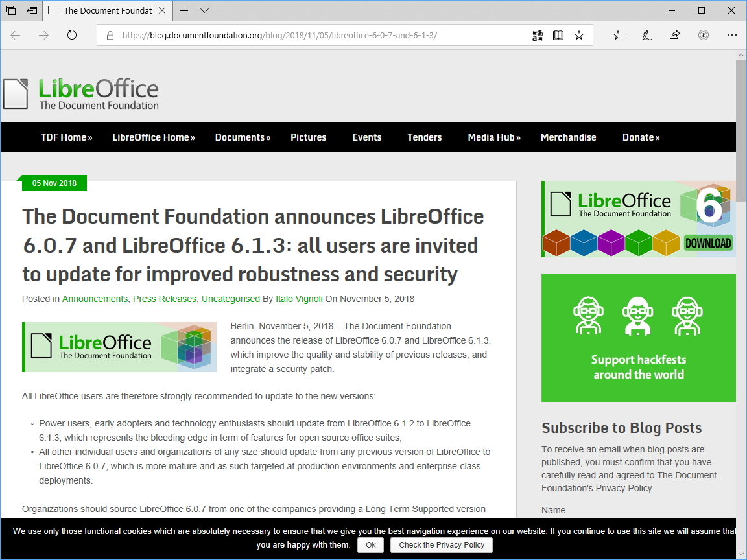This screenshot has width=747, height=560.
Task: Click the site lock icon in address bar
Action: click(x=110, y=35)
